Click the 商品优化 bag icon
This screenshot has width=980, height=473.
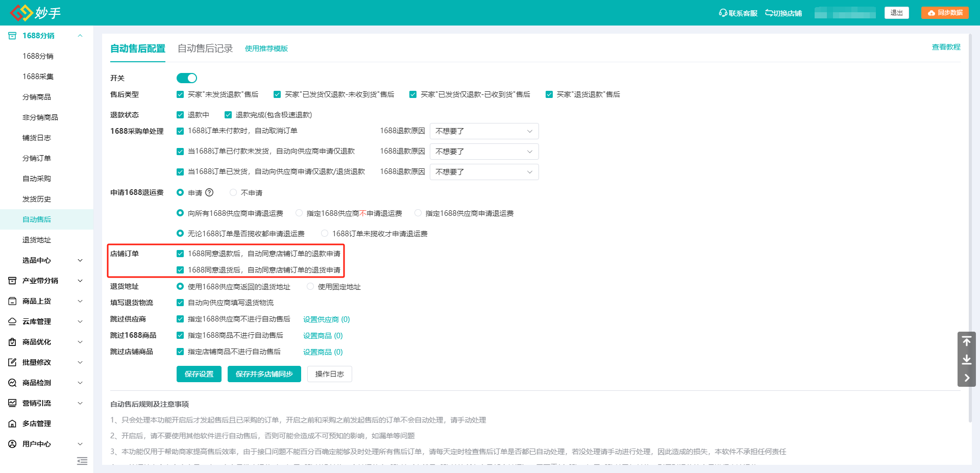(12, 342)
